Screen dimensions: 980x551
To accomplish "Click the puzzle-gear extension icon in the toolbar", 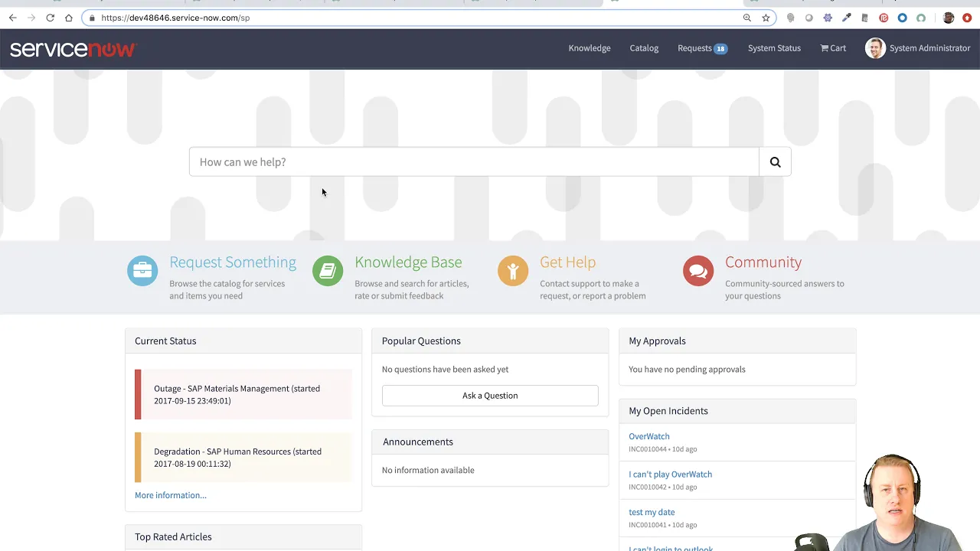I will [828, 18].
